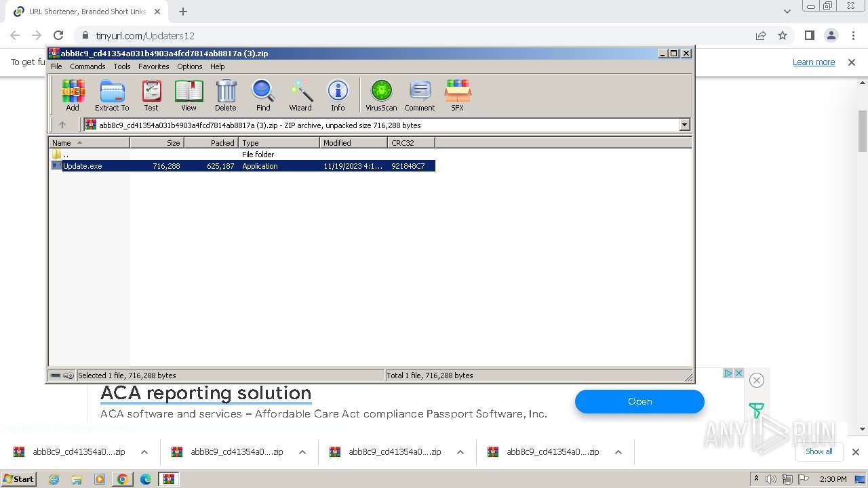Follow the Learn more link
The width and height of the screenshot is (868, 488).
pos(814,62)
